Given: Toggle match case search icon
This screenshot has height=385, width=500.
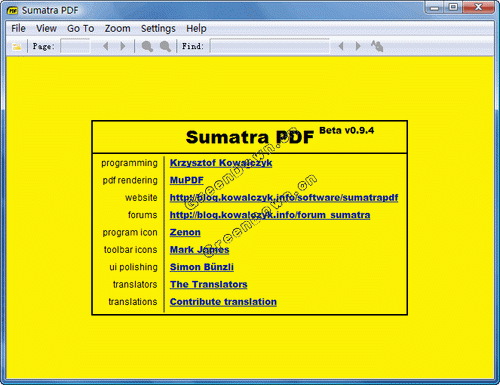Looking at the screenshot, I should [377, 46].
